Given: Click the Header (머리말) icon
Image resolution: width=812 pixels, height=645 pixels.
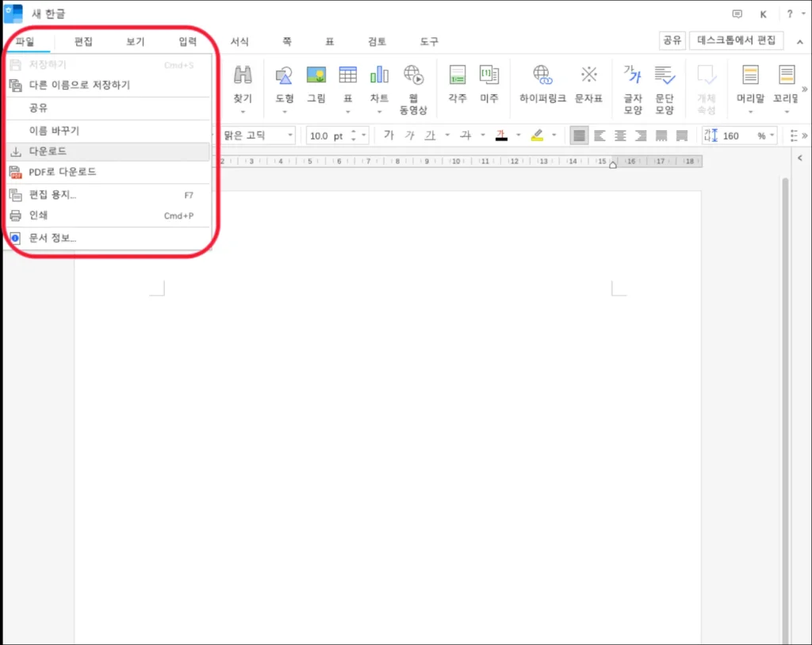Looking at the screenshot, I should [750, 75].
